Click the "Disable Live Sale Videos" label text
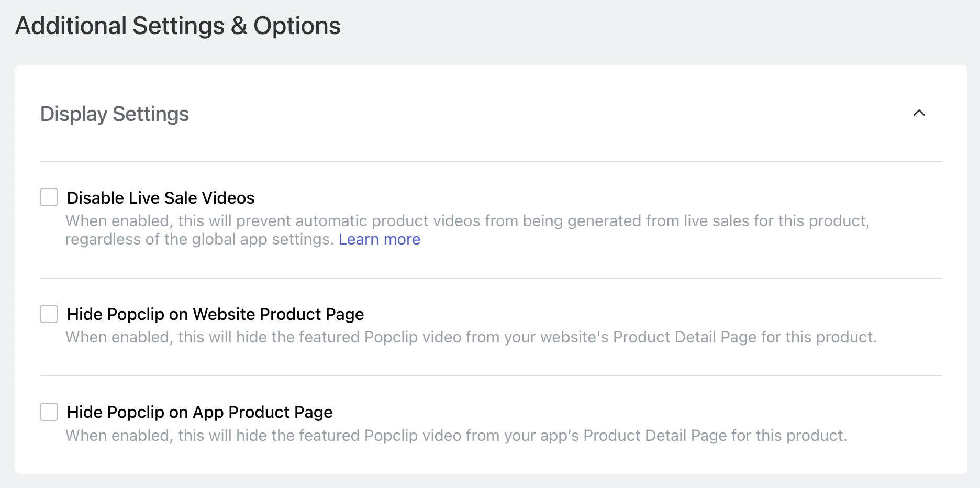The height and width of the screenshot is (488, 980). [x=161, y=198]
